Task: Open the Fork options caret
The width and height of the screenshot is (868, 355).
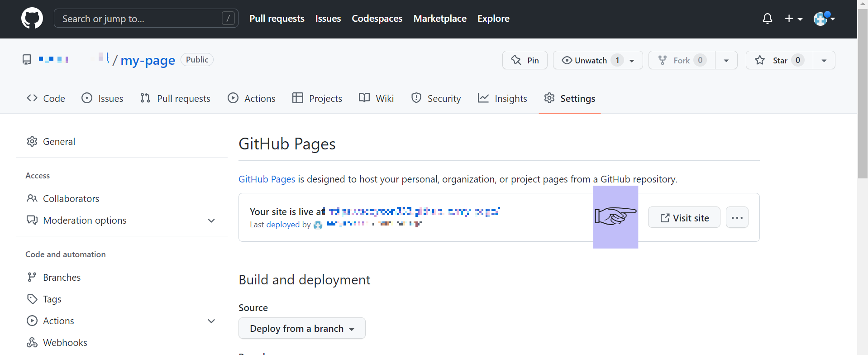Action: [x=726, y=60]
